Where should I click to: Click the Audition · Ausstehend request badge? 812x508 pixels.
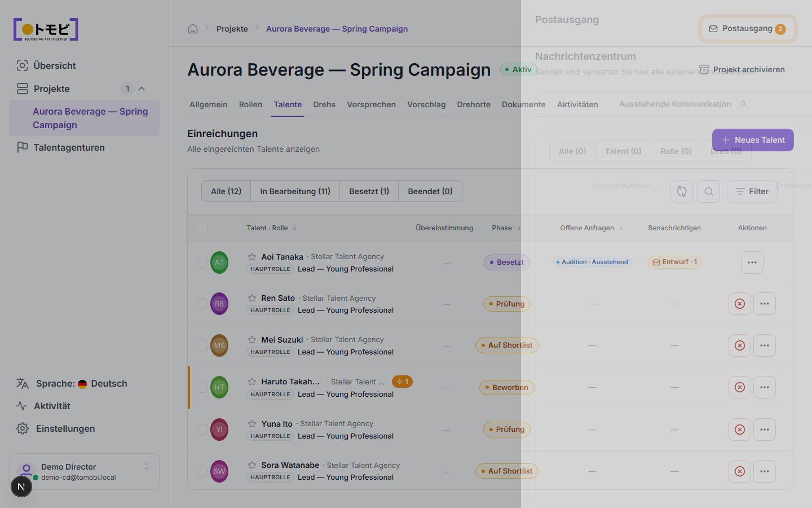[x=592, y=262]
